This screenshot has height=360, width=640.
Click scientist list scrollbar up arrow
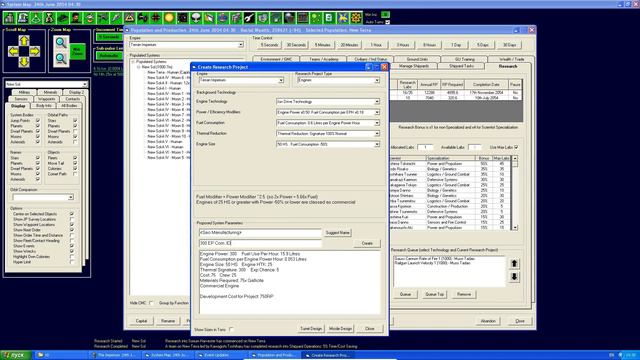[515, 158]
